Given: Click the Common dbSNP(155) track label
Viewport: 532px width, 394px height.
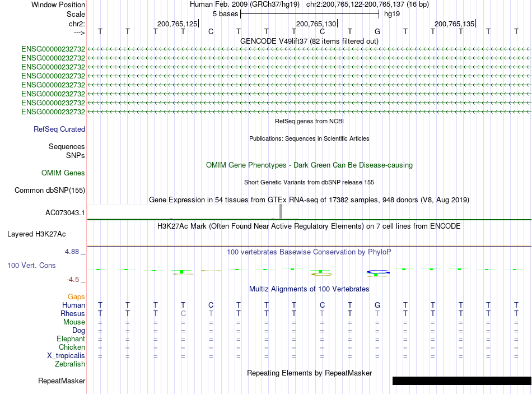Looking at the screenshot, I should click(x=50, y=190).
